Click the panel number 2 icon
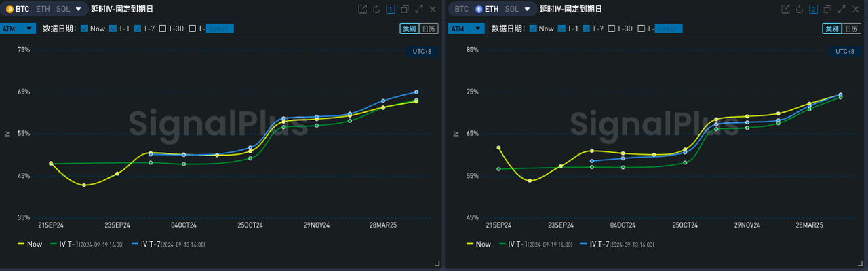The width and height of the screenshot is (868, 271). [x=813, y=10]
